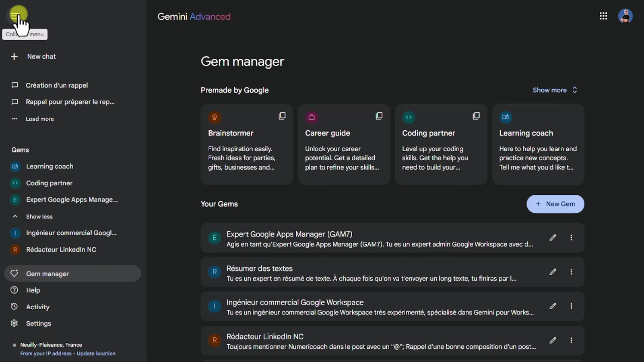Copy the Career guide gem using its copy icon

(x=379, y=116)
